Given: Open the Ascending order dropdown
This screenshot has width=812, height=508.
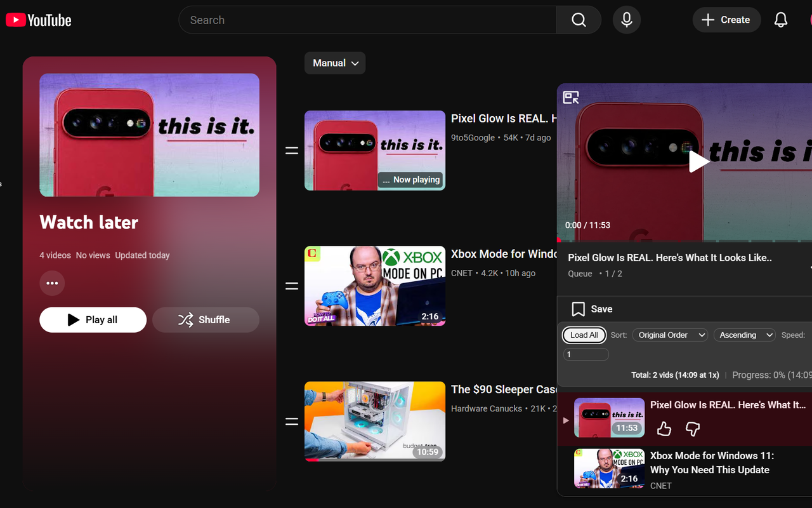Looking at the screenshot, I should pos(745,335).
